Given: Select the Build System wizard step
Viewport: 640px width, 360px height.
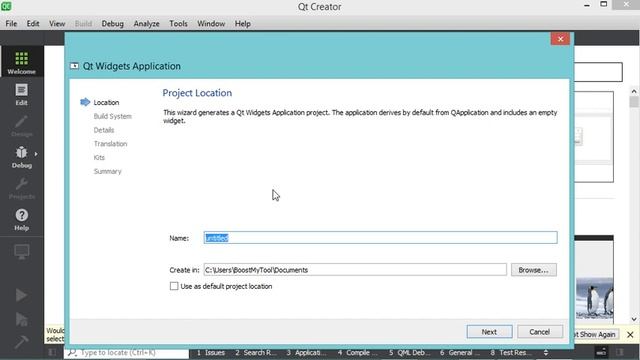Looking at the screenshot, I should click(x=113, y=116).
